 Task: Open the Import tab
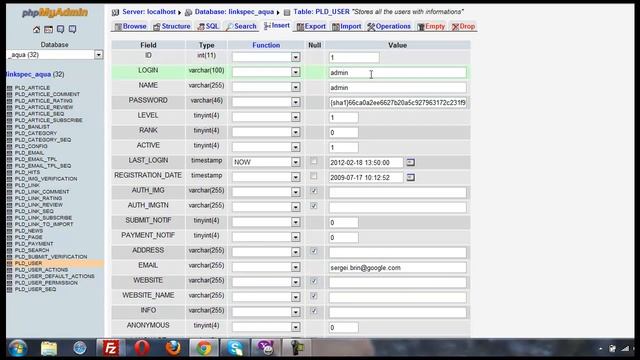[347, 27]
